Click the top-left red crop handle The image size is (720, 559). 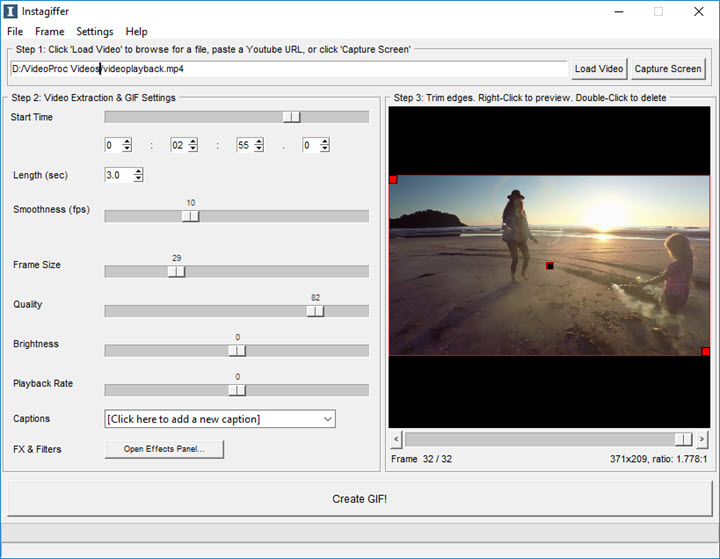pos(393,180)
